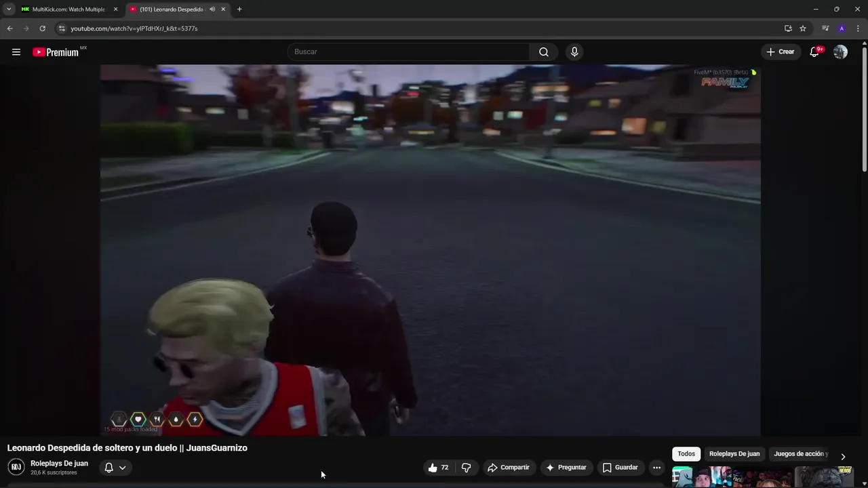This screenshot has height=488, width=868.
Task: Open Roleplays De juan channel avatar
Action: click(16, 467)
